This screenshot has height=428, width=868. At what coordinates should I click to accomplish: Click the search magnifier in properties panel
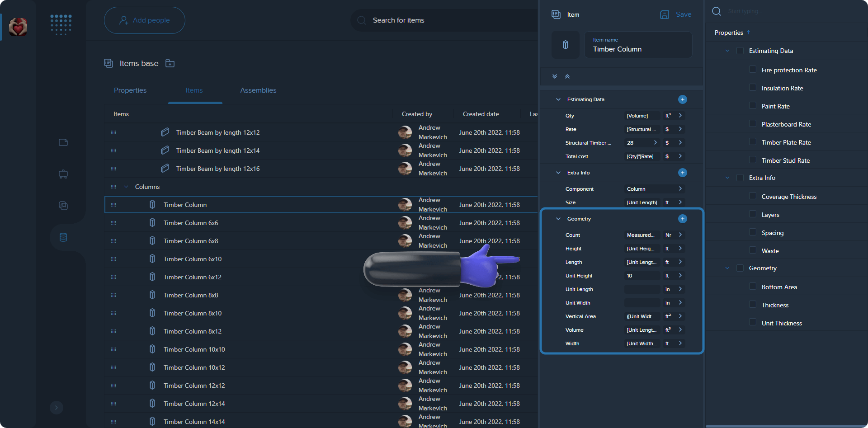click(x=717, y=11)
